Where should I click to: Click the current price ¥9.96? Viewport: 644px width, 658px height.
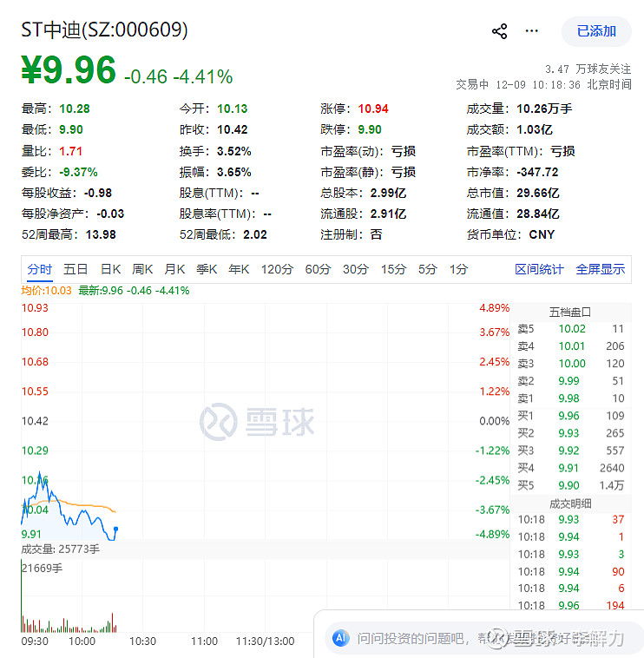click(69, 69)
